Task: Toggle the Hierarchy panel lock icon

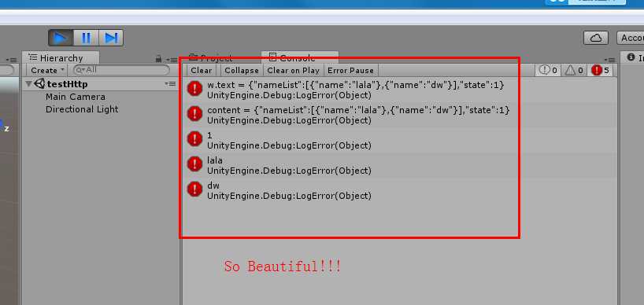Action: coord(158,59)
